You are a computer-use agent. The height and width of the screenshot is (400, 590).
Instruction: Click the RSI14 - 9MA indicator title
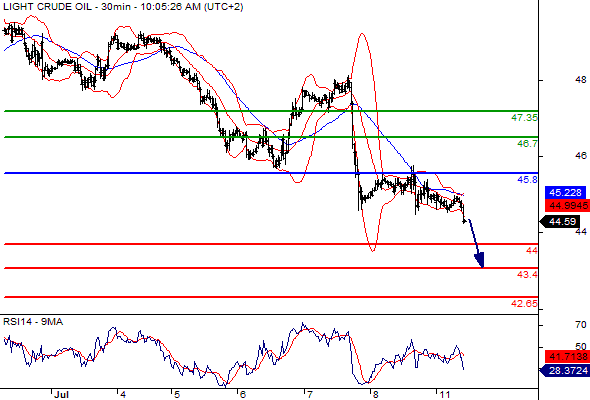[x=33, y=322]
